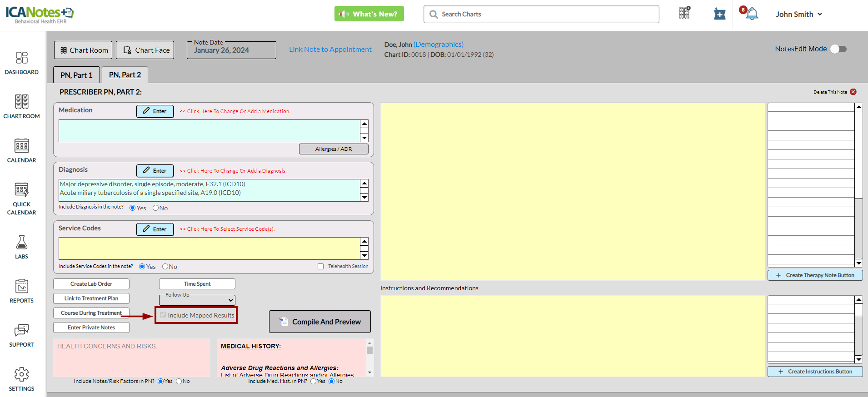The width and height of the screenshot is (868, 397).
Task: Toggle the NotesEdit Mode switch
Action: [x=838, y=49]
